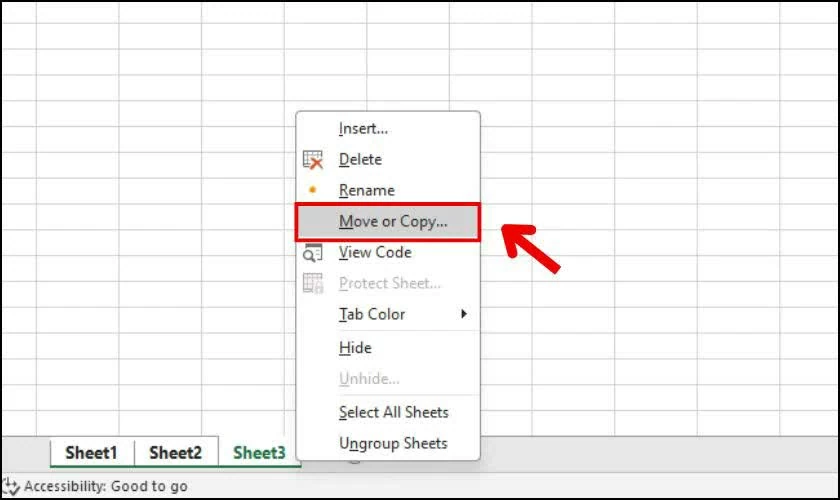
Task: Click the Delete text label in menu
Action: pos(360,159)
